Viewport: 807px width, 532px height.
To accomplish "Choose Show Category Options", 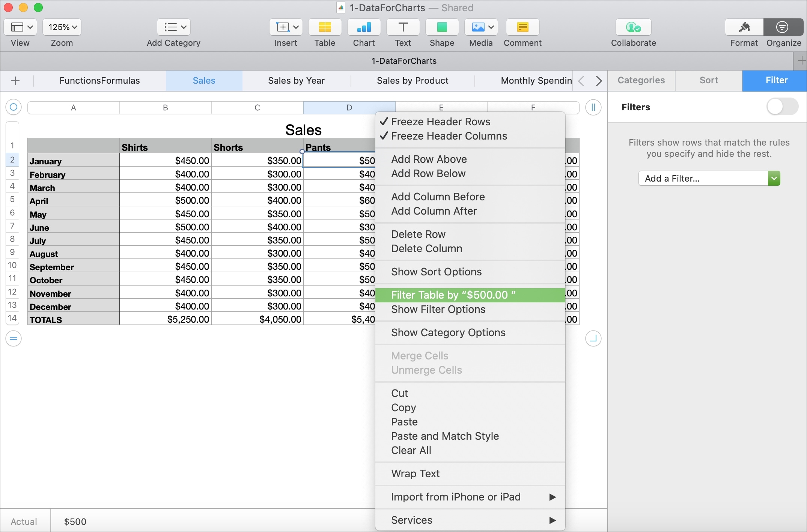I will click(x=470, y=332).
